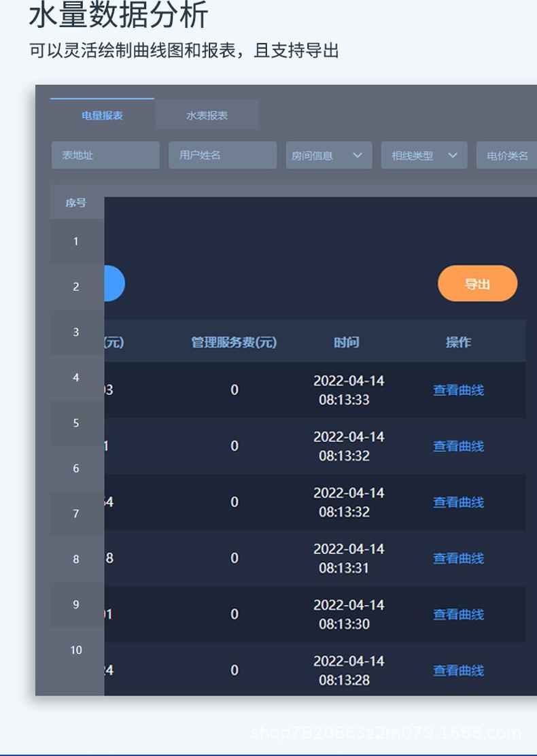The height and width of the screenshot is (756, 537).
Task: Open 查看曲线 for the 08:13:33 record
Action: pos(458,390)
